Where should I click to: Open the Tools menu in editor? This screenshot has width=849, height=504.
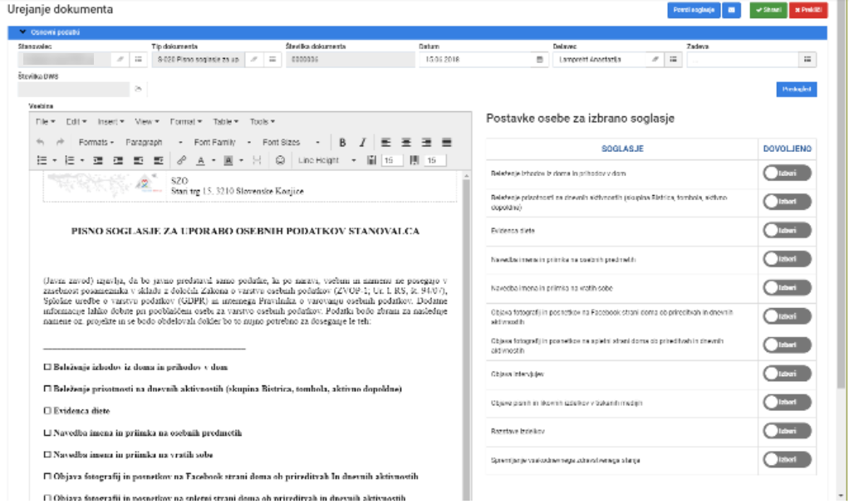pos(262,122)
